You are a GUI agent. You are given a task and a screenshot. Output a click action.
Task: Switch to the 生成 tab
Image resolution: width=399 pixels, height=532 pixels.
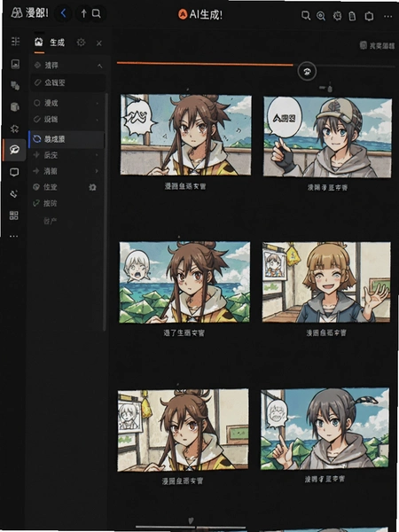pyautogui.click(x=50, y=43)
